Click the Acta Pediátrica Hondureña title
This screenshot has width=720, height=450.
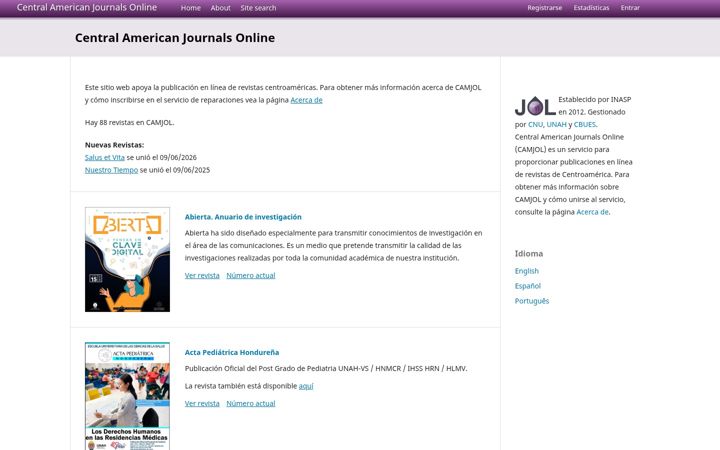[x=232, y=352]
